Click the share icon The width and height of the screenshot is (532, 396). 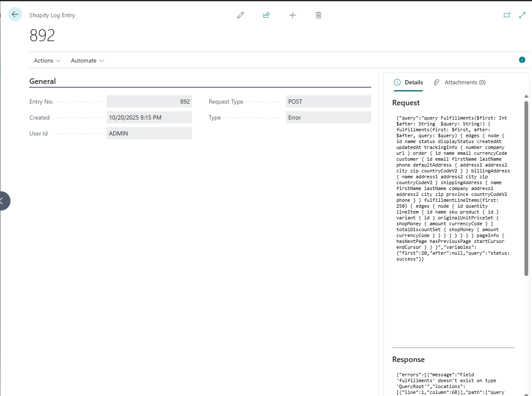click(x=266, y=15)
